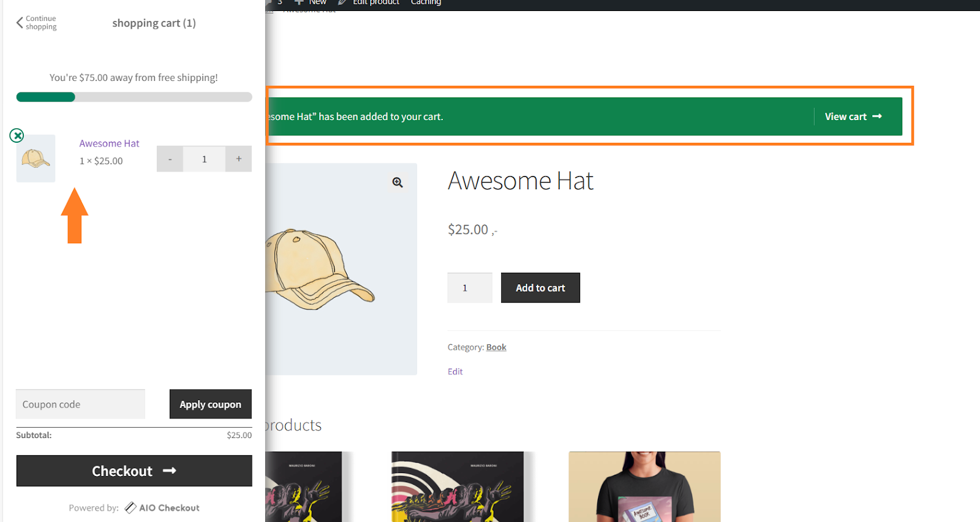Click the "1 × $25.00" line price

coord(101,161)
